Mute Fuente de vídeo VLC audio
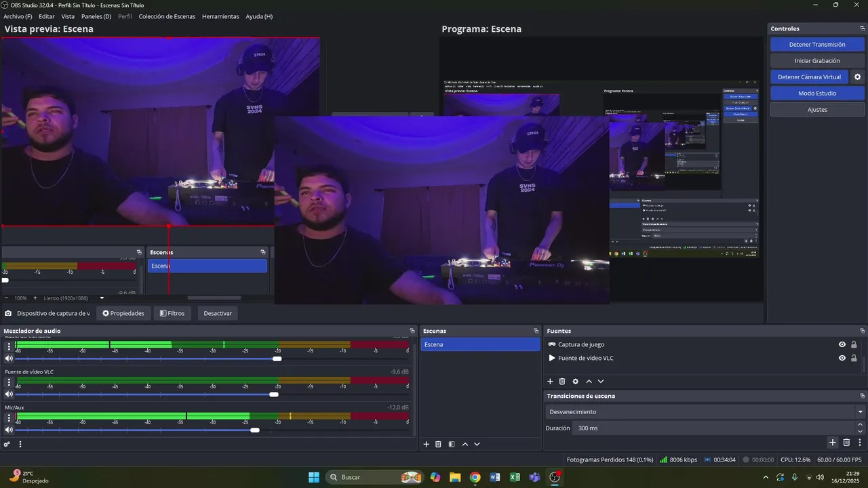This screenshot has width=868, height=488. [x=9, y=394]
